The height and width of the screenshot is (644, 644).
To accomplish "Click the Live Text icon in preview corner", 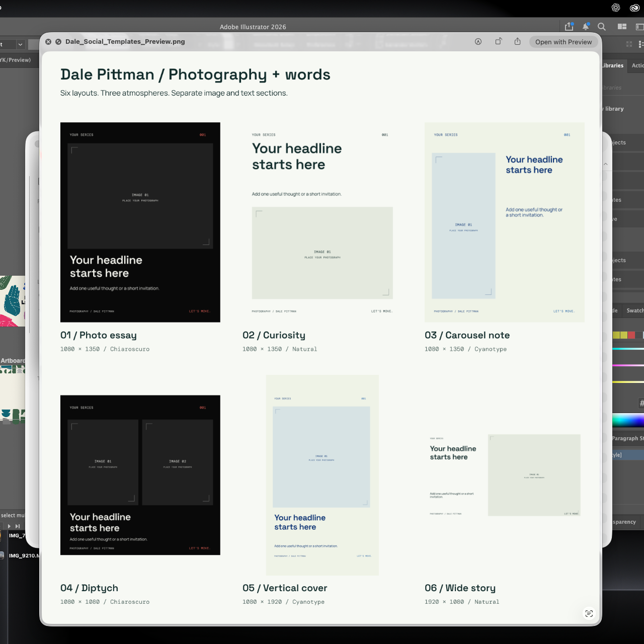I will point(589,613).
